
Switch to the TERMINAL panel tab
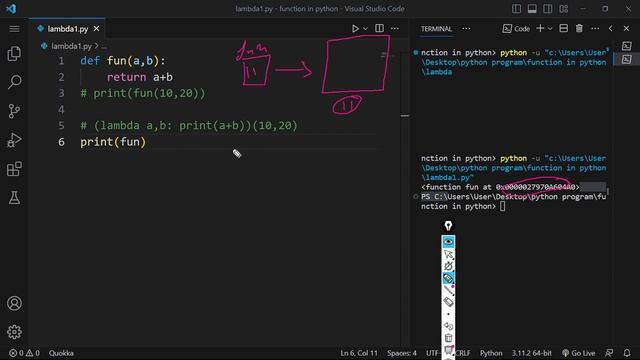click(436, 29)
